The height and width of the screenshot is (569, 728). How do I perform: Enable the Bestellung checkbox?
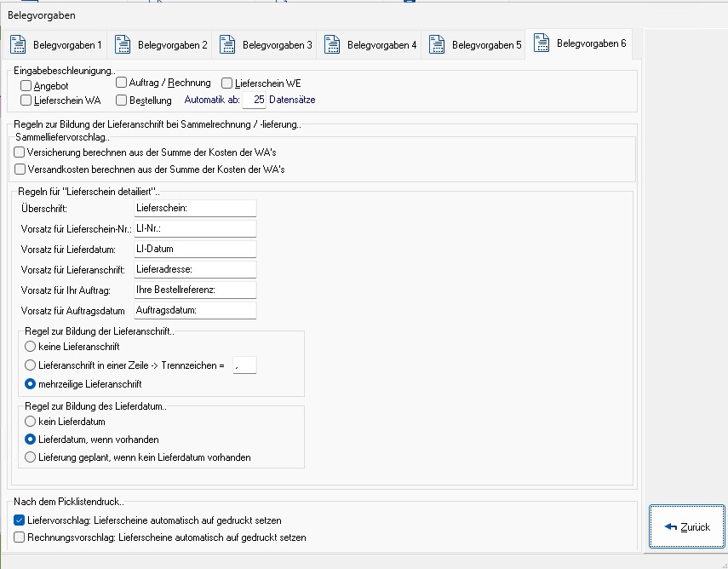121,100
